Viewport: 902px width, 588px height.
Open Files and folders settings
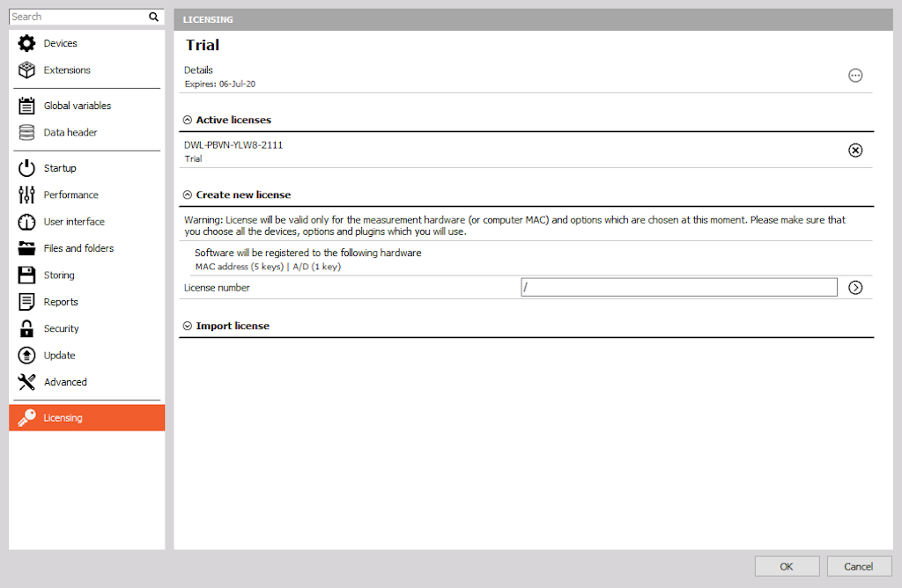point(78,248)
